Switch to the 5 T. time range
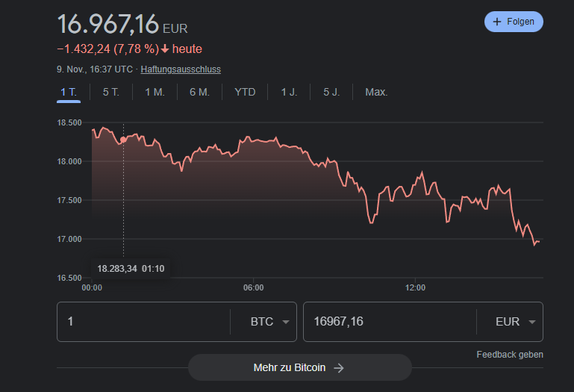This screenshot has width=574, height=392. (111, 93)
